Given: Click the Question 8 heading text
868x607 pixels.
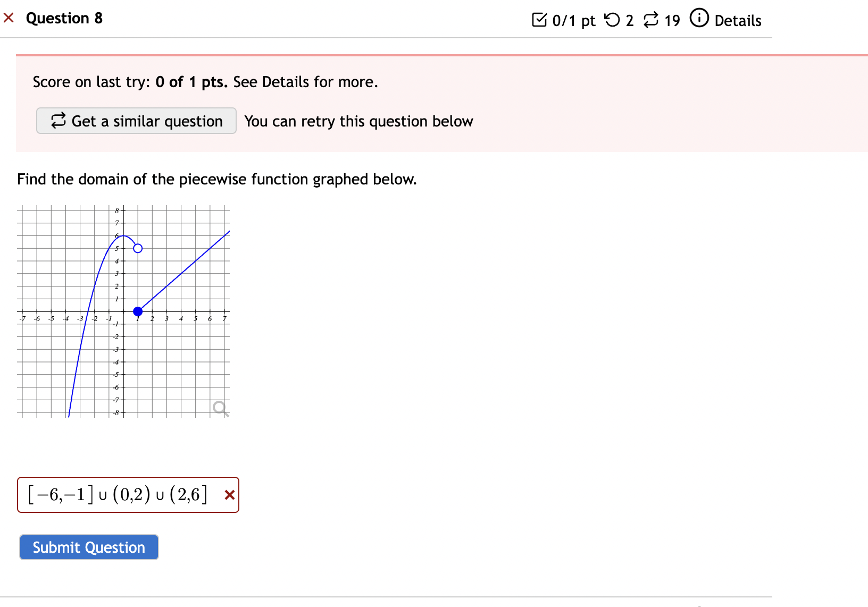Looking at the screenshot, I should 64,18.
